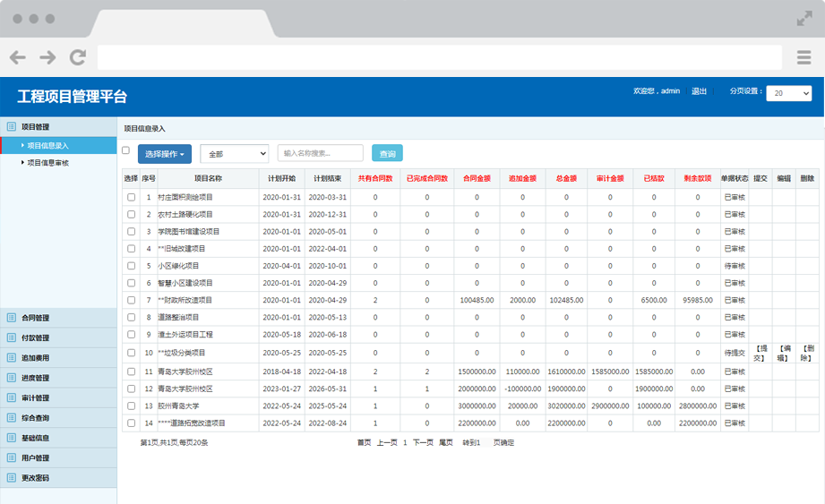
Task: Click the 合同管理 sidebar icon
Action: 12,318
